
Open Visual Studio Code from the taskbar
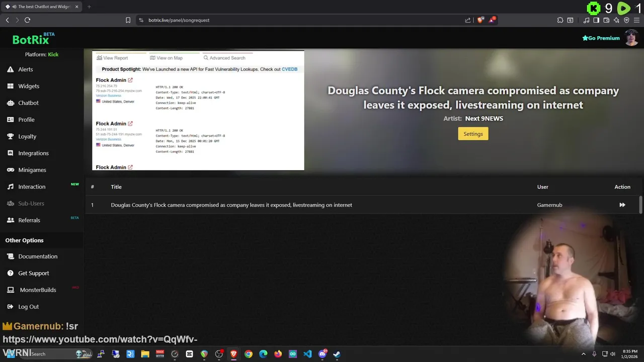307,354
